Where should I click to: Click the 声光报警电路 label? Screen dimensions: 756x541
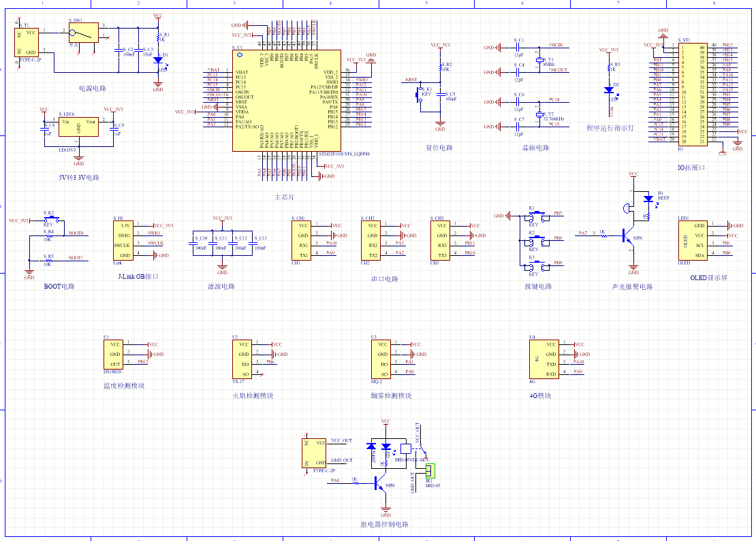[632, 286]
